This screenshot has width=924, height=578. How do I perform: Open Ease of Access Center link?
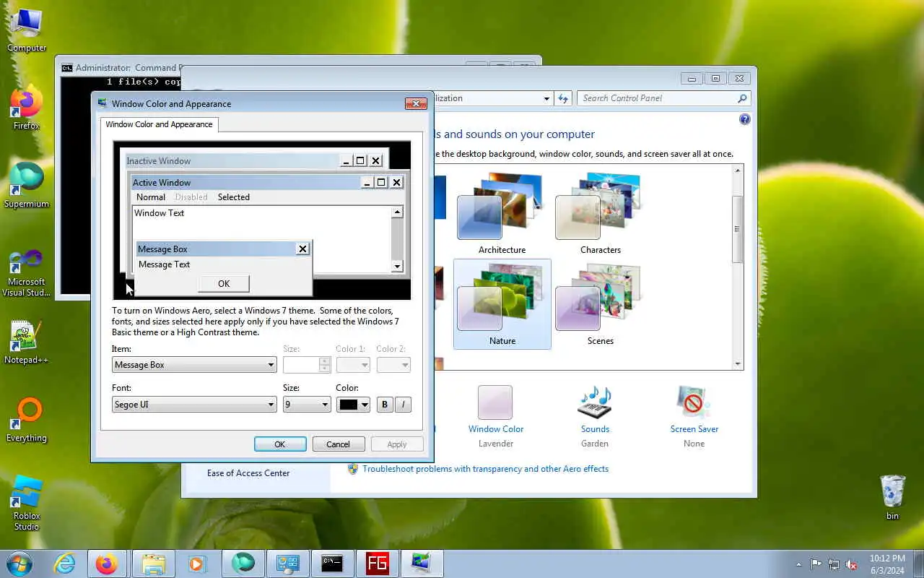pos(248,473)
